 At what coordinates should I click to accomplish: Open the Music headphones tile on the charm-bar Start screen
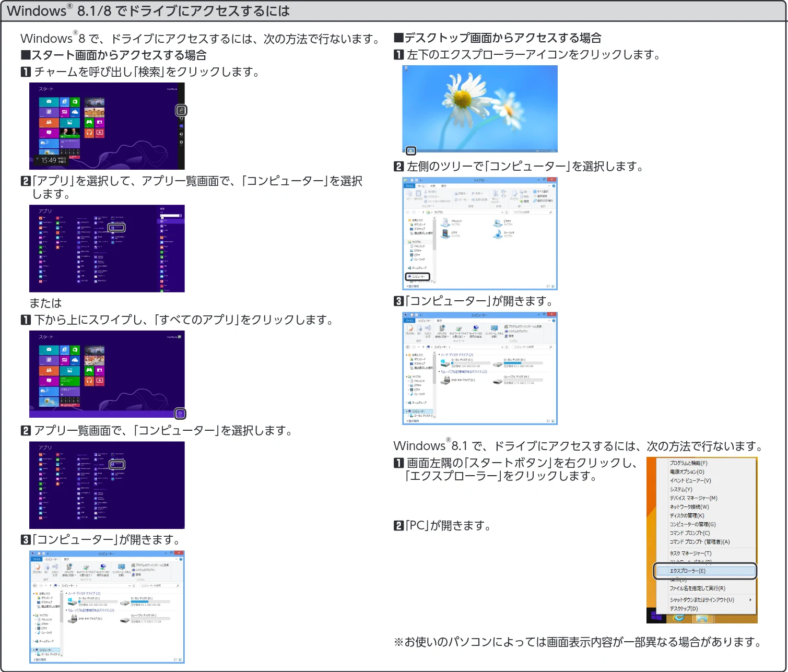pyautogui.click(x=89, y=133)
